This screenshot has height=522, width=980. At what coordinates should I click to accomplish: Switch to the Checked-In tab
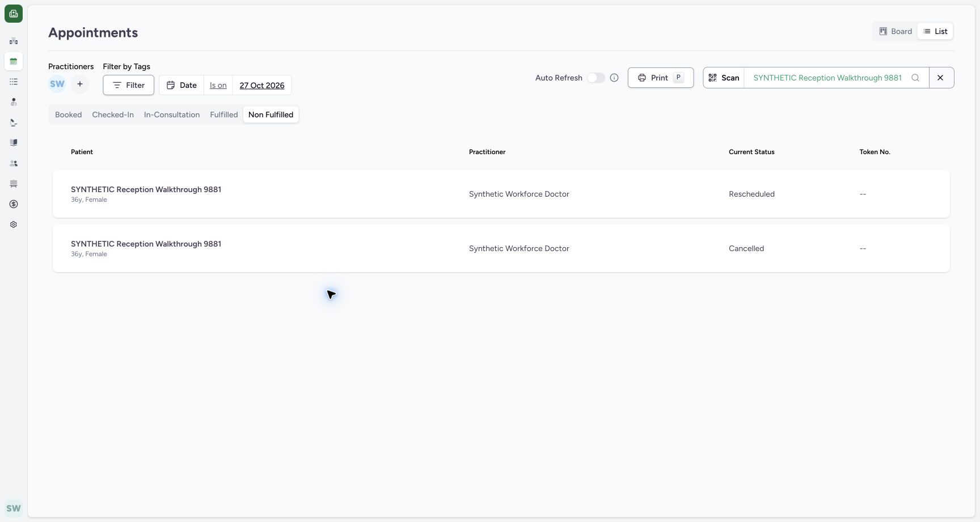[x=113, y=114]
